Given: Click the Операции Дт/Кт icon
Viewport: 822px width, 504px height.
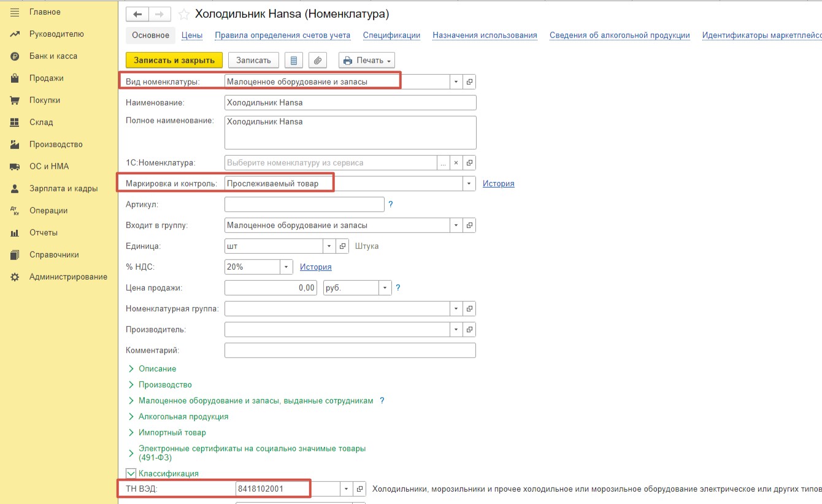Looking at the screenshot, I should pos(15,210).
